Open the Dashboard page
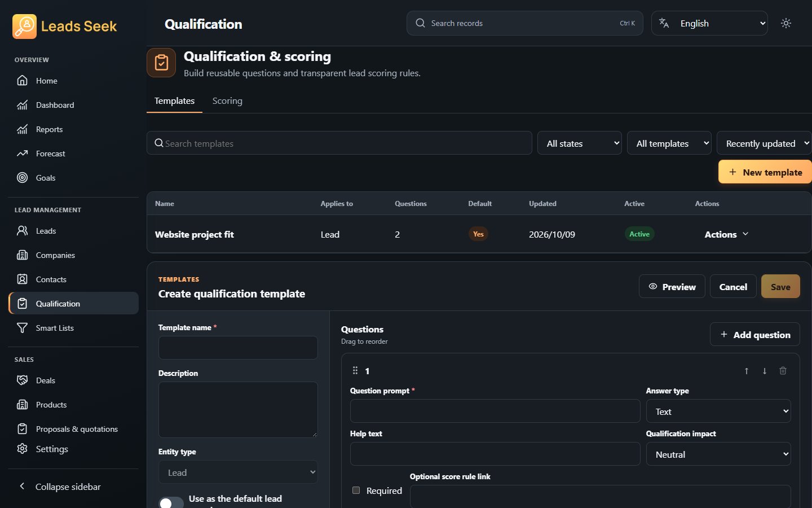 [x=73, y=105]
